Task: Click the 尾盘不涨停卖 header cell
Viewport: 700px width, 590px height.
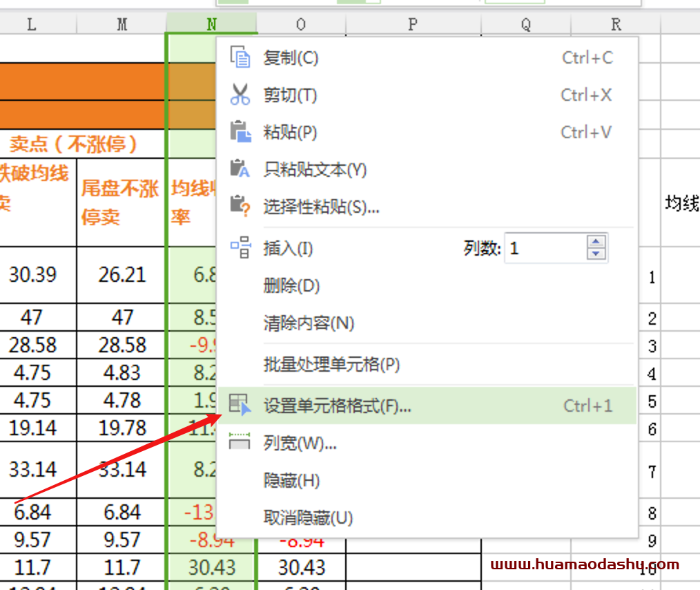Action: click(121, 202)
